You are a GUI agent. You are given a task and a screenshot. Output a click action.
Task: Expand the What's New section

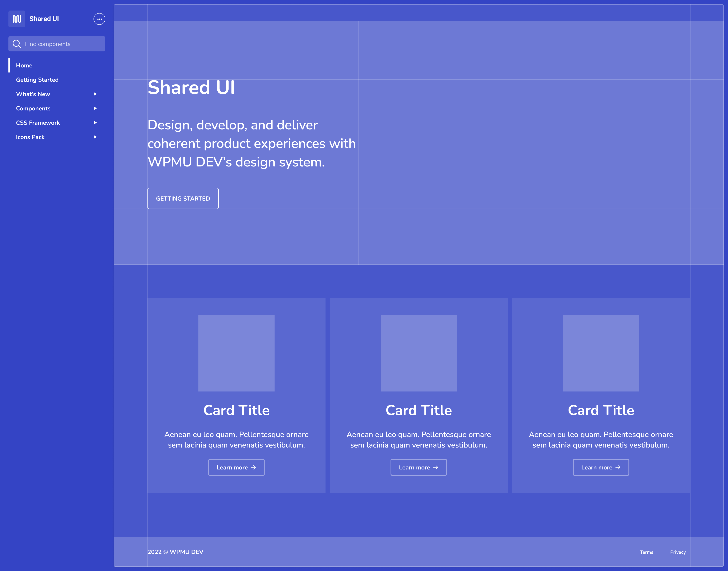(x=95, y=94)
